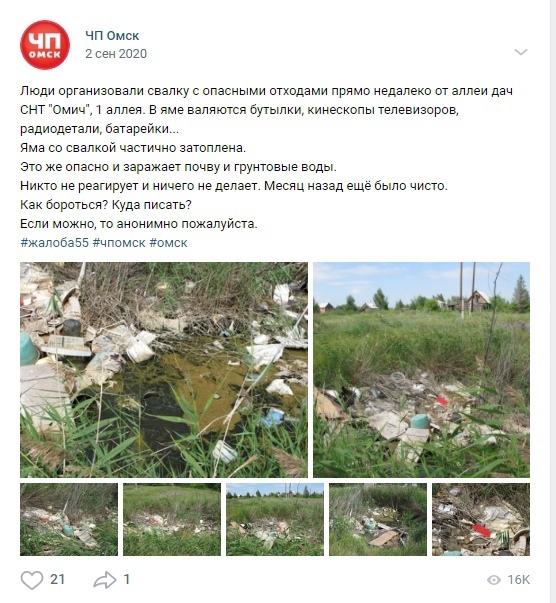556x603 pixels.
Task: Share the post using the arrow icon
Action: (x=105, y=580)
